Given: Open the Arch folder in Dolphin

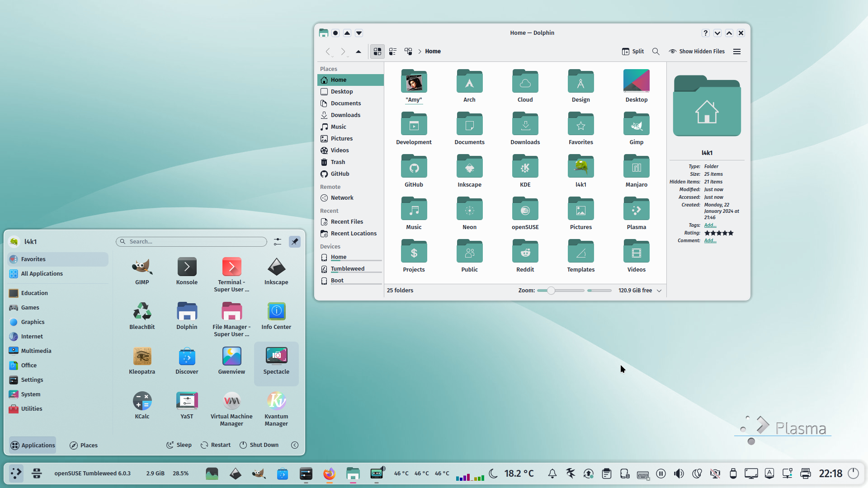Looking at the screenshot, I should [469, 86].
